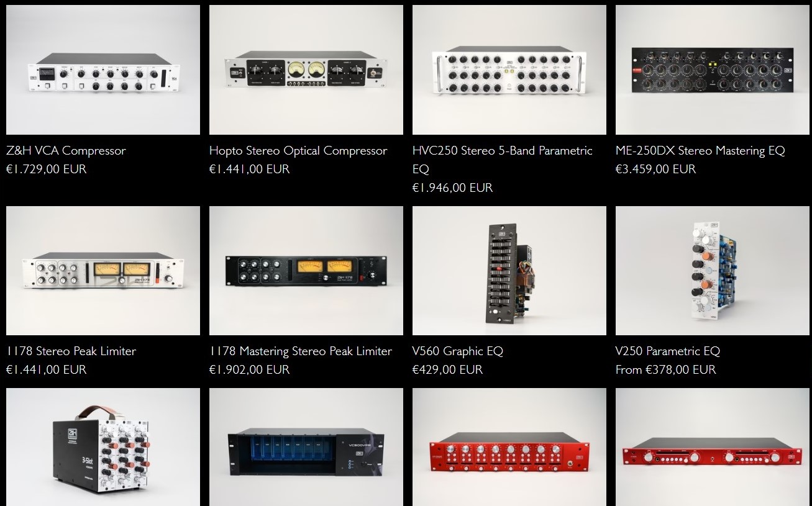Open the Hopto Stereo Optical Compressor title link

[x=298, y=151]
